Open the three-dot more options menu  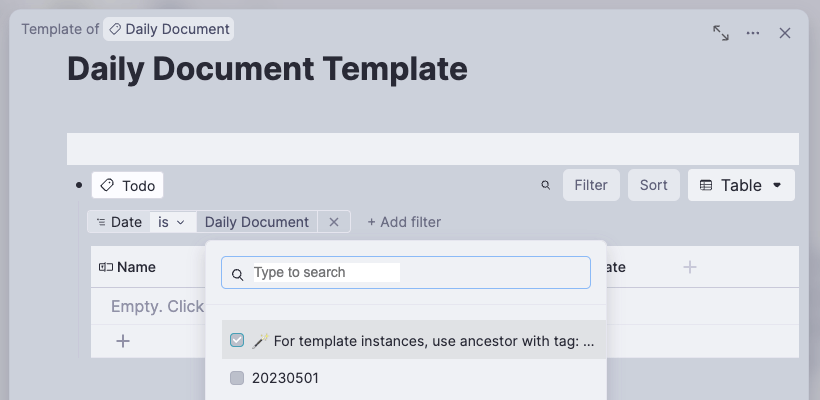pos(753,33)
